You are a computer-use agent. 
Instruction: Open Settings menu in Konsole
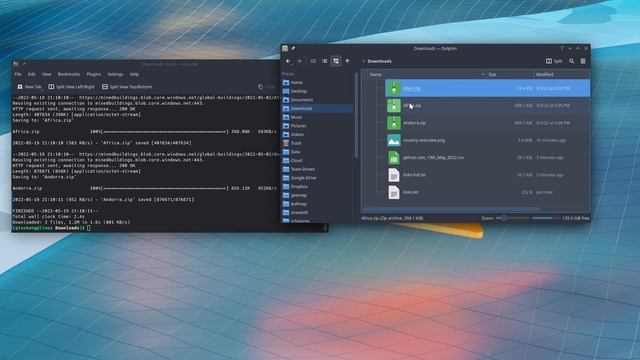(115, 74)
